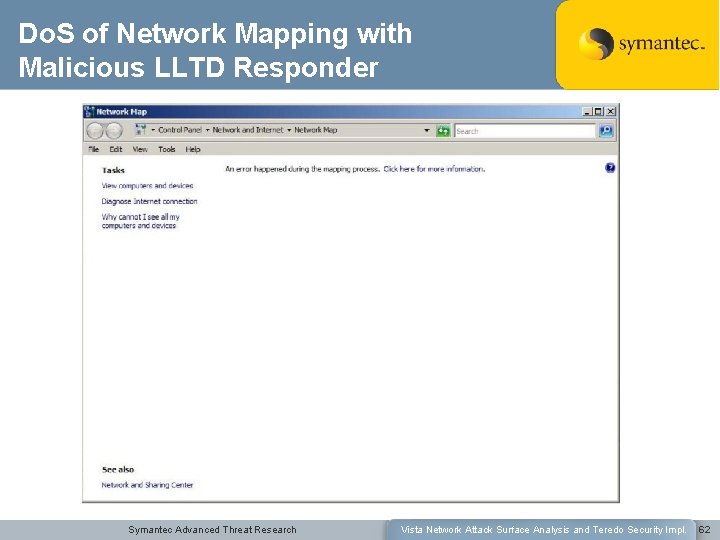Open the Edit menu
The height and width of the screenshot is (540, 720).
(x=116, y=149)
